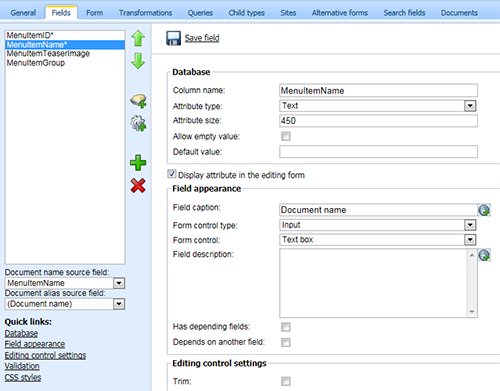
Task: Switch to the Documents tab
Action: point(459,13)
